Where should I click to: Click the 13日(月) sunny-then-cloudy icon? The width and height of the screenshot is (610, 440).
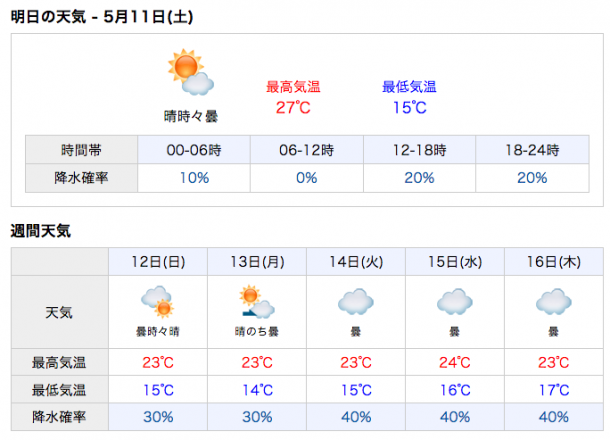point(257,302)
